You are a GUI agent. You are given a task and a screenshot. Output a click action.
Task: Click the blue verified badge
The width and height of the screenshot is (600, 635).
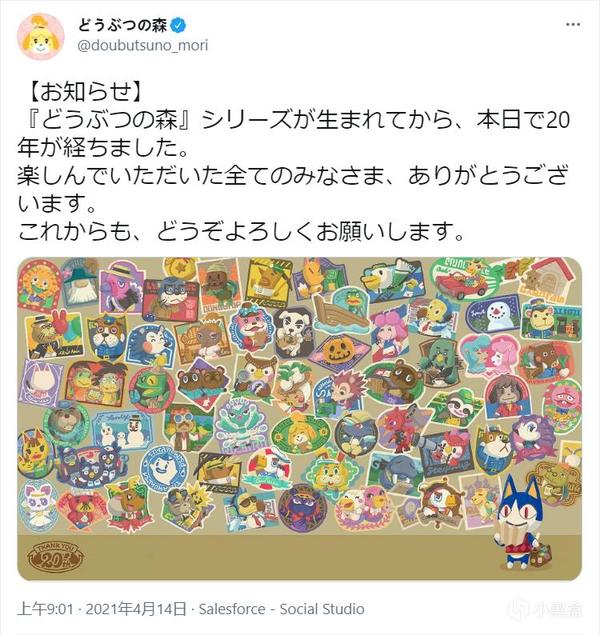[178, 26]
